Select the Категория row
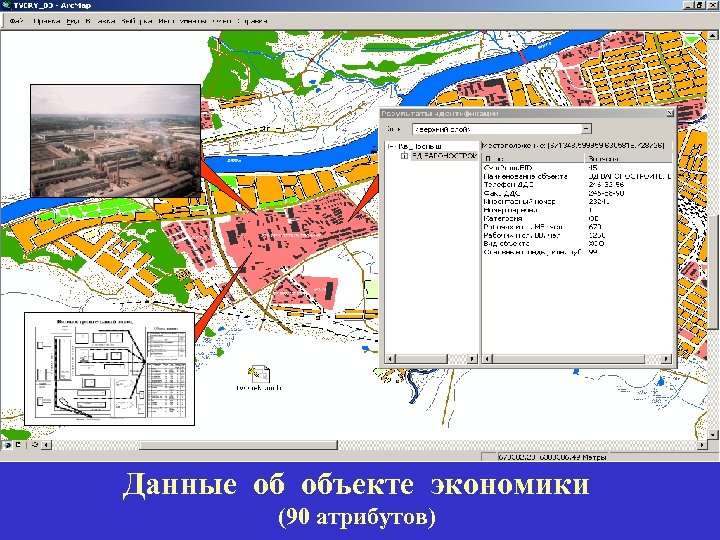720x540 pixels. pos(577,219)
